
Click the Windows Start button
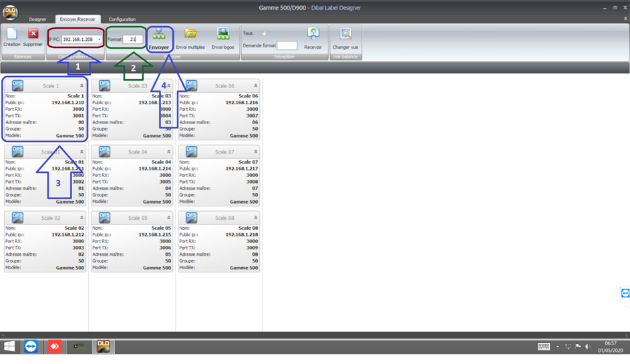tap(9, 346)
